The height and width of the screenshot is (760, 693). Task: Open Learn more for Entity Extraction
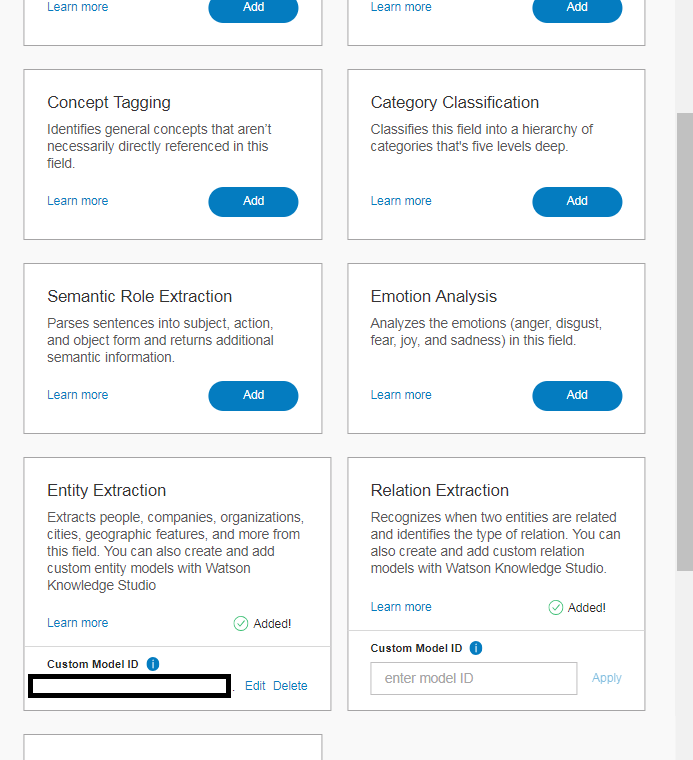77,623
